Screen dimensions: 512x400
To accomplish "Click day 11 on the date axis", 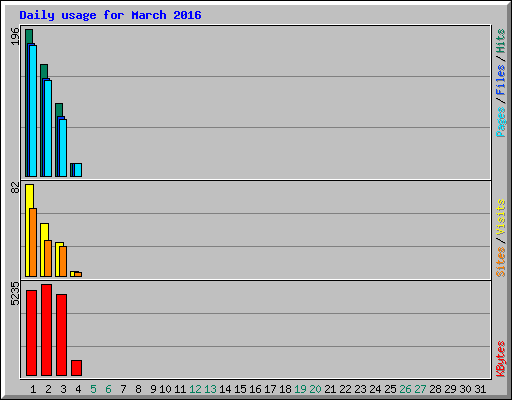I will point(180,389).
